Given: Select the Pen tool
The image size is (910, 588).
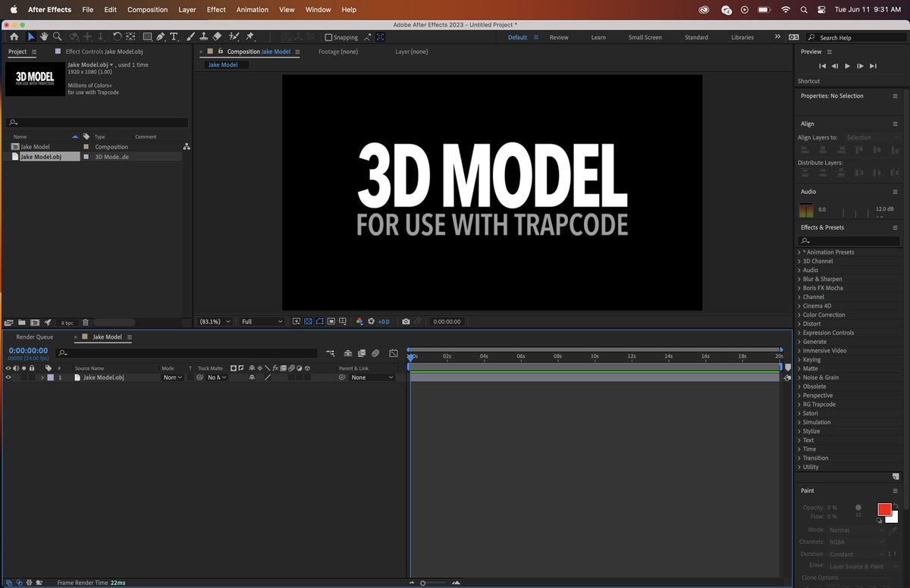Looking at the screenshot, I should click(x=160, y=36).
